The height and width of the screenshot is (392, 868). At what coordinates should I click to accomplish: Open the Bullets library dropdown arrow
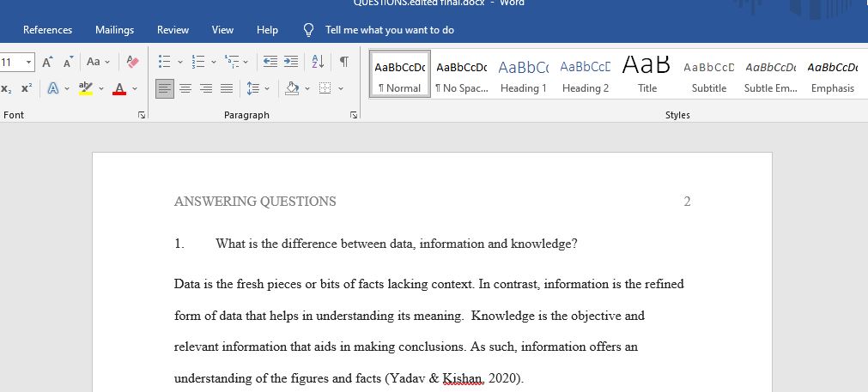point(180,62)
